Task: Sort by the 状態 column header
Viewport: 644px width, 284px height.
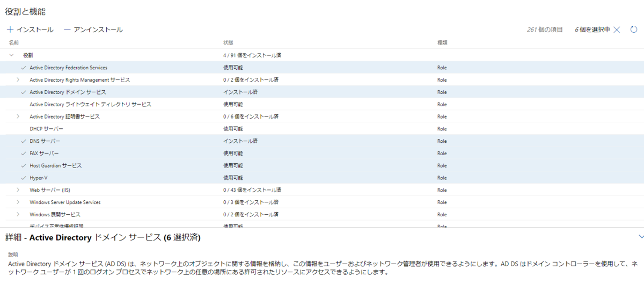Action: [228, 42]
